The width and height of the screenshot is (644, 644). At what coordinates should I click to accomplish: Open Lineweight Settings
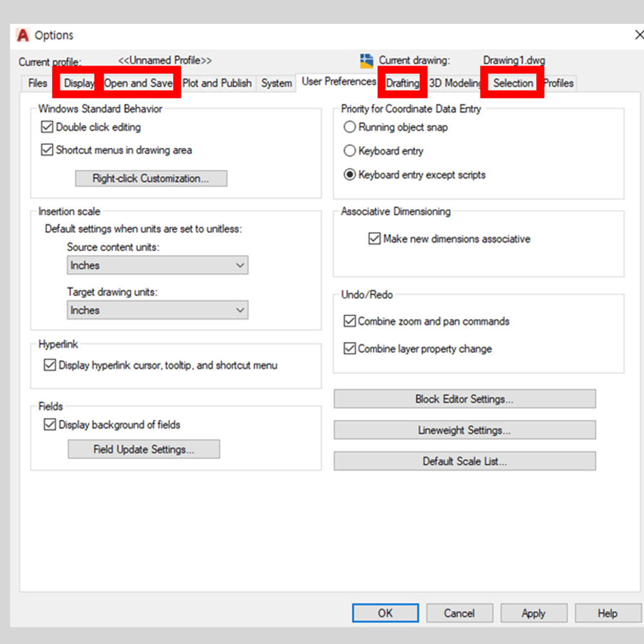[464, 430]
